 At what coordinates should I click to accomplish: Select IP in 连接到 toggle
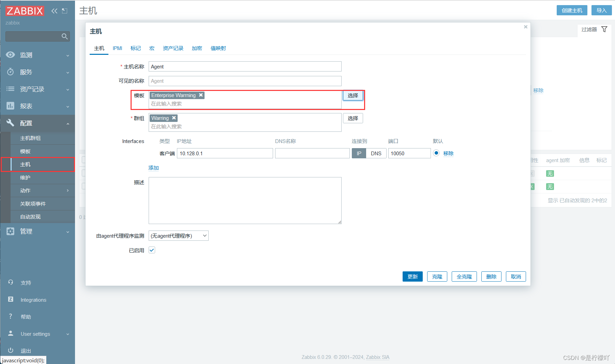(x=359, y=153)
